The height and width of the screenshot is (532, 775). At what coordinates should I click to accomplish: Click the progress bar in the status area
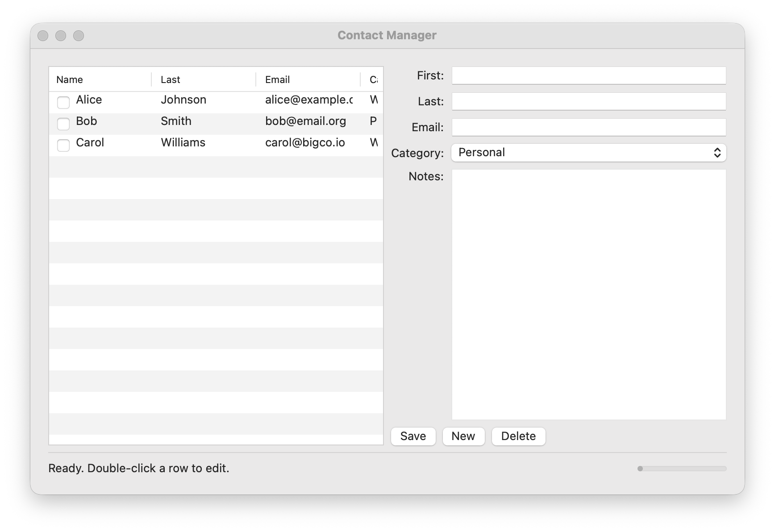682,469
